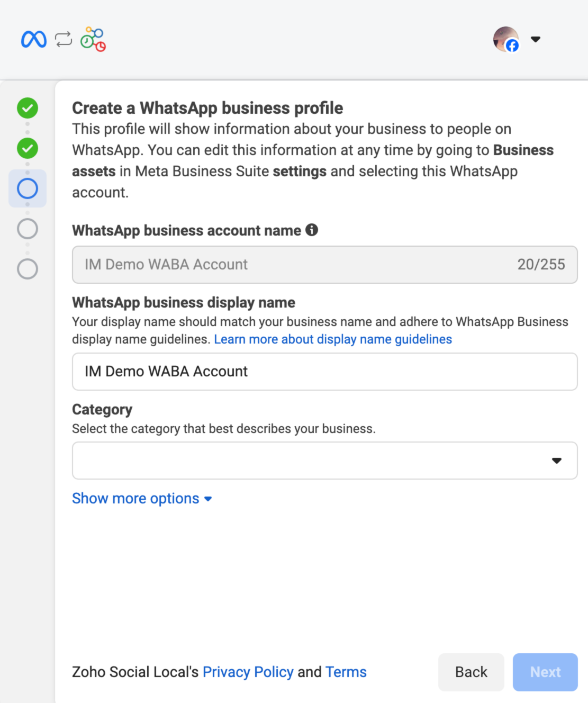Open the Privacy Policy link
This screenshot has width=588, height=703.
pyautogui.click(x=248, y=672)
